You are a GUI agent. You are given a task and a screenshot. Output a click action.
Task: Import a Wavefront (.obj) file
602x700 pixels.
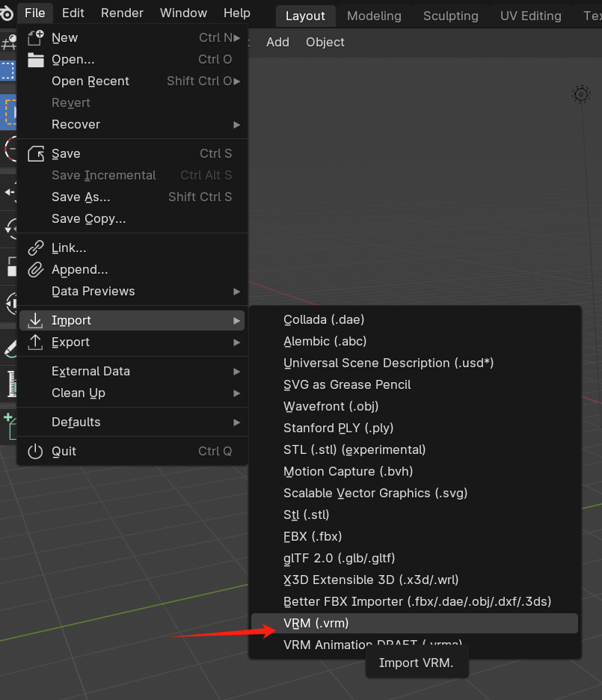pyautogui.click(x=414, y=406)
